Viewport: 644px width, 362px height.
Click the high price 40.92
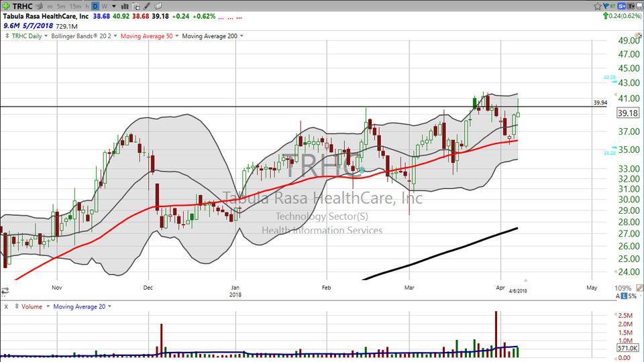click(121, 16)
